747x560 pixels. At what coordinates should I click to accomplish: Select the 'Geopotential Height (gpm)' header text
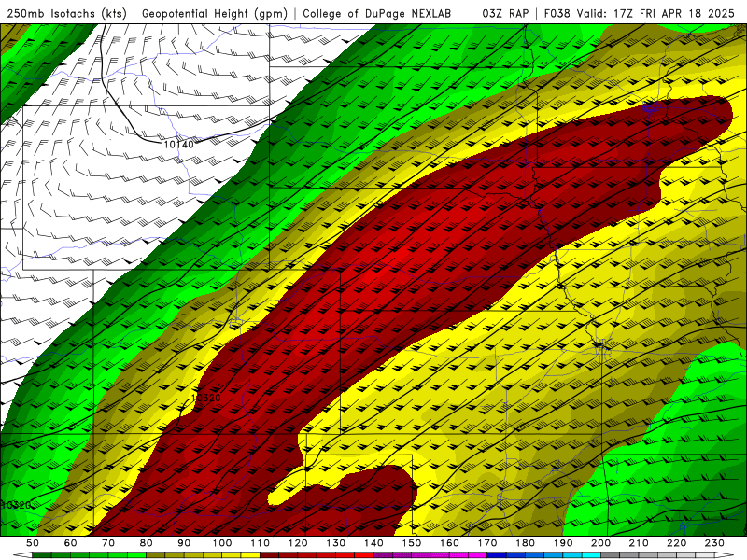[x=215, y=13]
